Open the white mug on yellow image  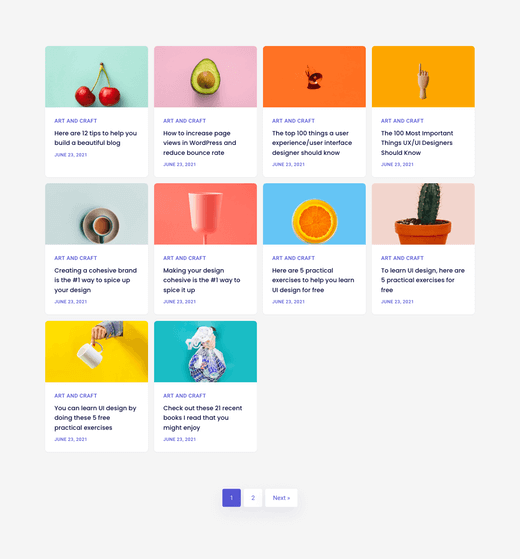pyautogui.click(x=97, y=352)
